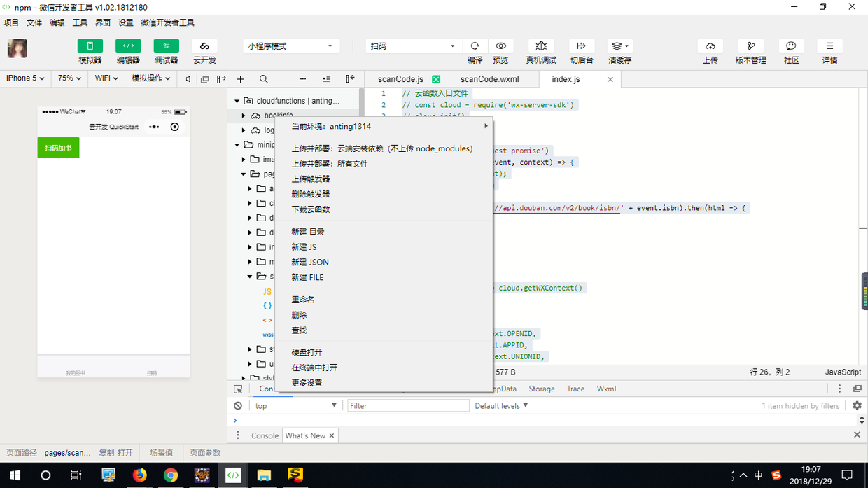The image size is (868, 488).
Task: Select 上传触发器 from context menu
Action: 384,179
